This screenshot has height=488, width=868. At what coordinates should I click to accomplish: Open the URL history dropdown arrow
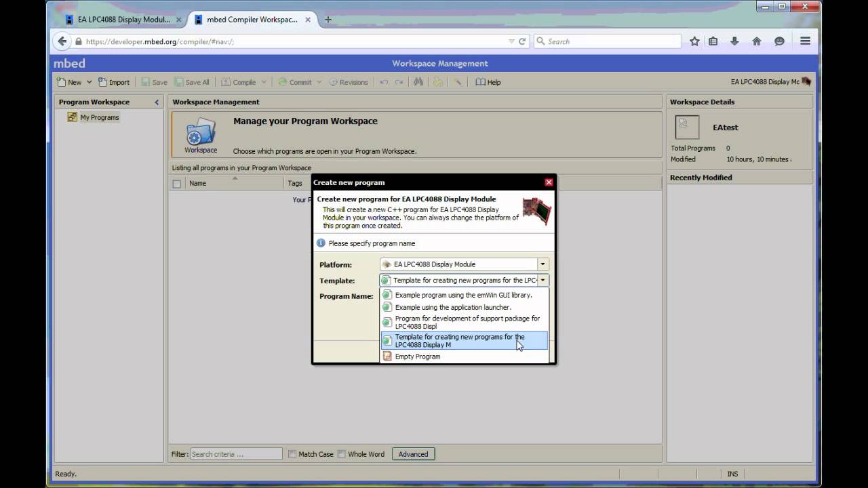tap(511, 41)
